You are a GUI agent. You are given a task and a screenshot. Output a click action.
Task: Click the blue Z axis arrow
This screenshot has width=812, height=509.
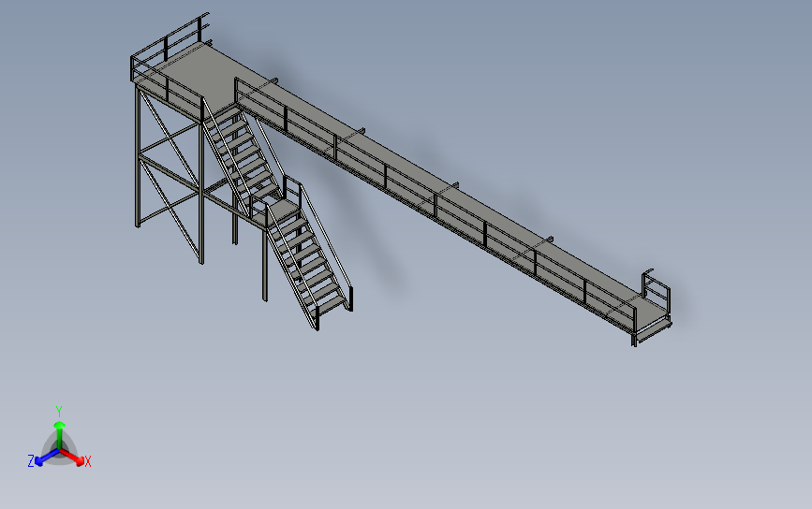point(47,458)
